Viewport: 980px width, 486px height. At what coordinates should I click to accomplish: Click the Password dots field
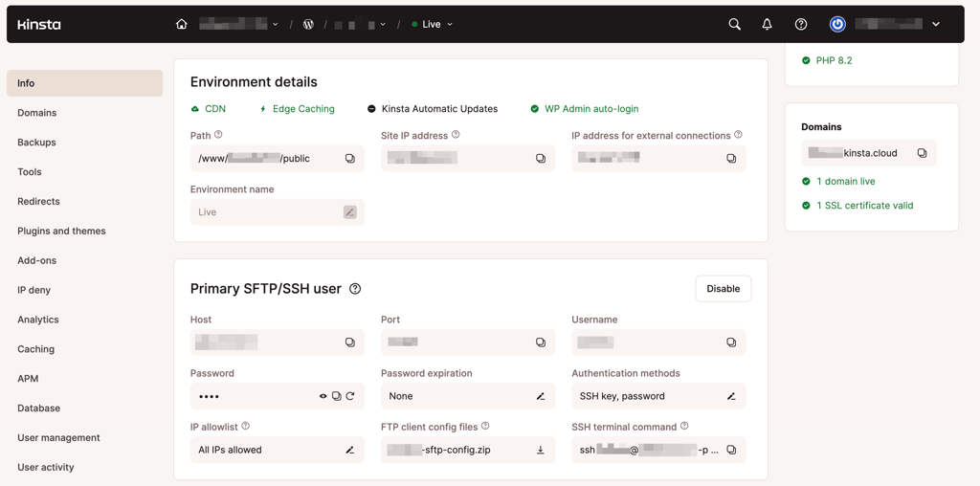[278, 396]
